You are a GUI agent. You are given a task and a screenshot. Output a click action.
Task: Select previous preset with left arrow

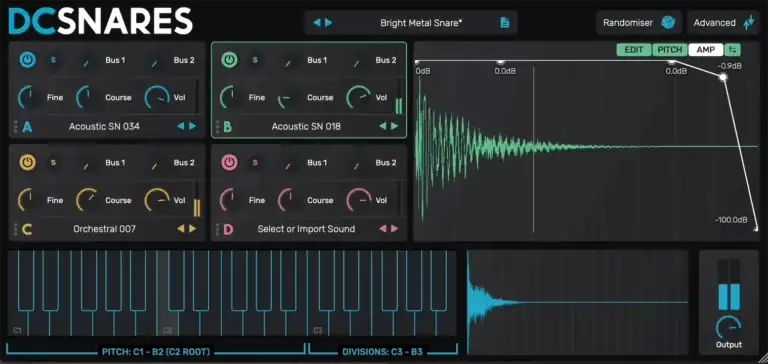[x=317, y=23]
